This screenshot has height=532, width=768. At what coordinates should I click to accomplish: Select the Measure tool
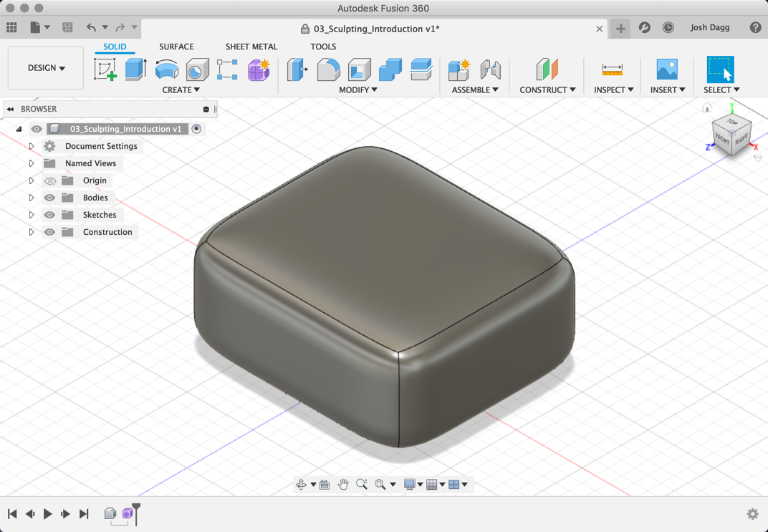coord(613,69)
